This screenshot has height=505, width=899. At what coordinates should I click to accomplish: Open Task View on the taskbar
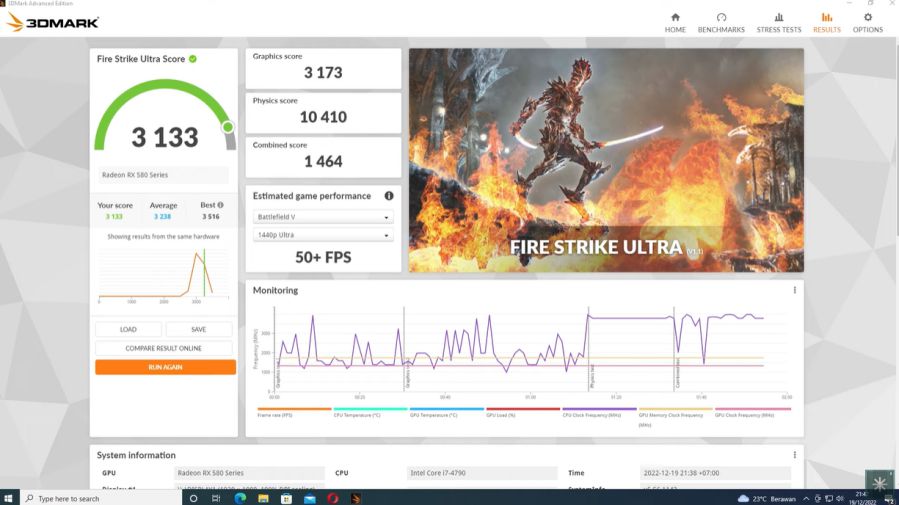tap(216, 498)
